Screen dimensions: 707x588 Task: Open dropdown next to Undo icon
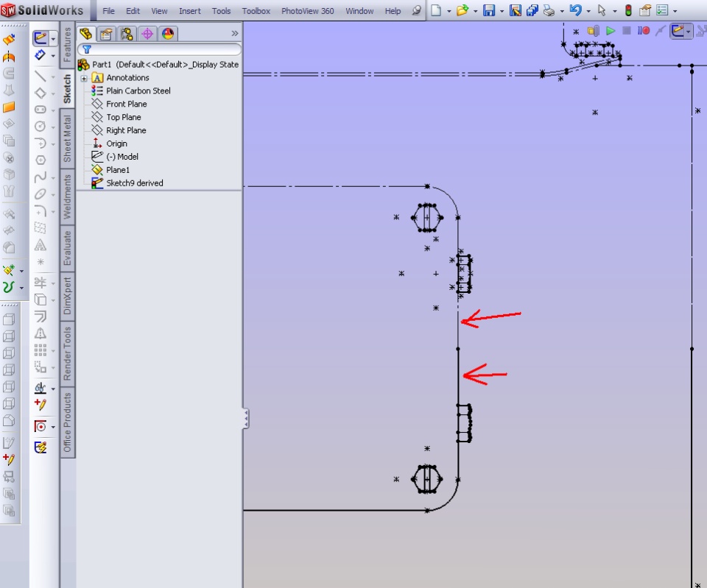pyautogui.click(x=588, y=11)
